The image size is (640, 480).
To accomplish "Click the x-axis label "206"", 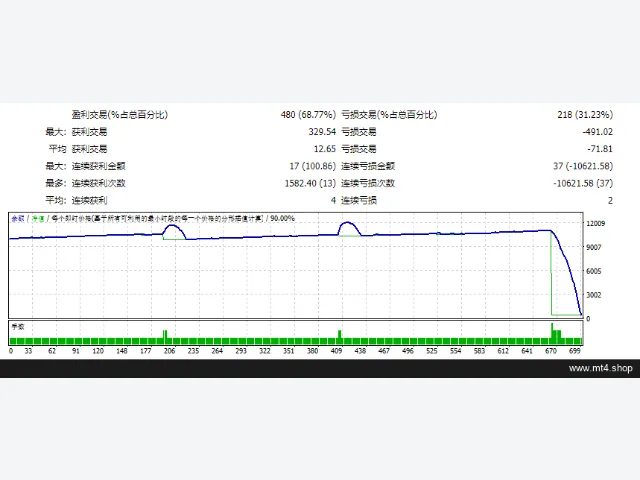I will (169, 351).
